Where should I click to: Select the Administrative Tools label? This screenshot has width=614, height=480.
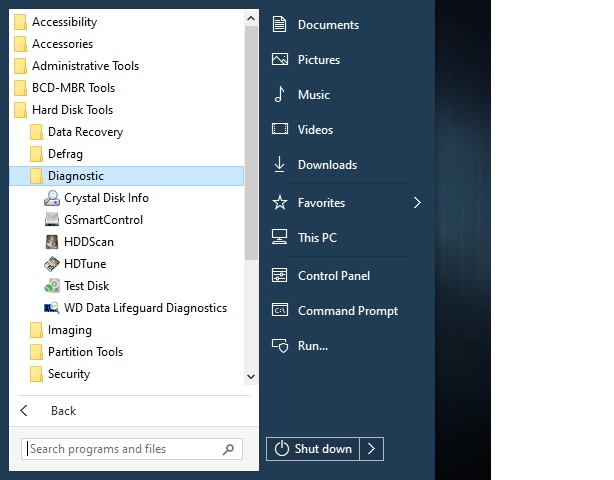point(85,66)
